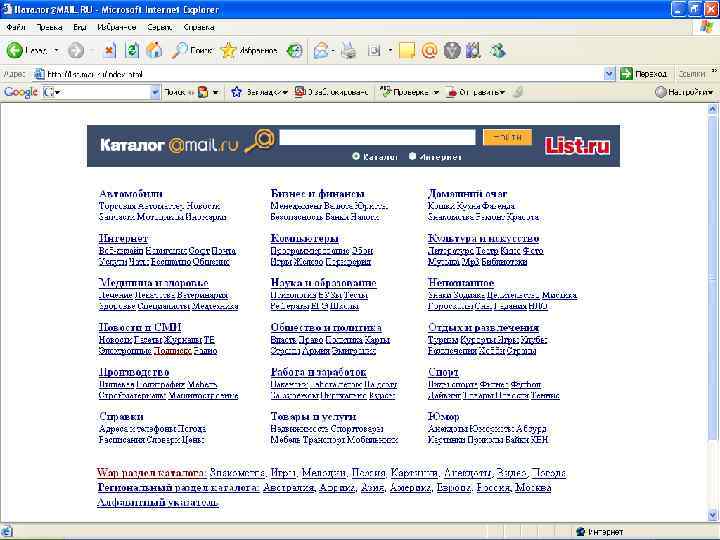Click the orange @ Mail.ru toolbar icon
720x540 pixels.
(429, 51)
